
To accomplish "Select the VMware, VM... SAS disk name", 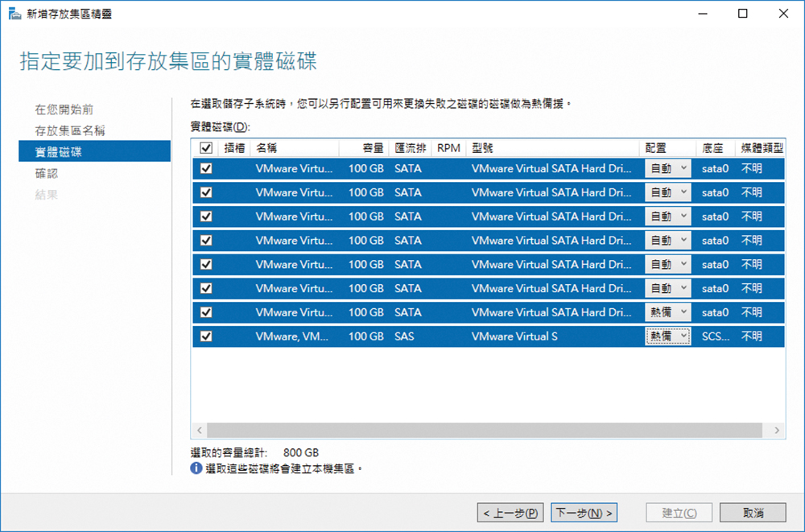I will coord(291,336).
